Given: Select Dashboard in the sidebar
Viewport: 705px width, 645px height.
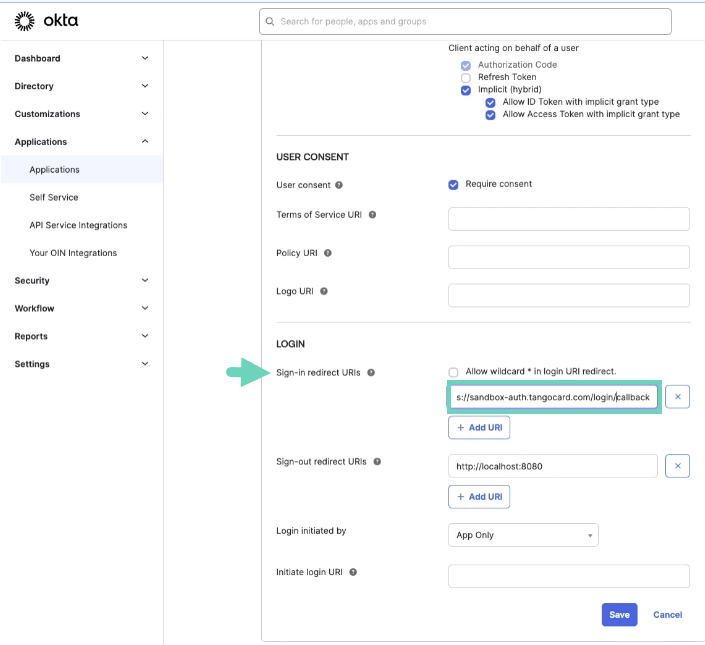Looking at the screenshot, I should click(x=37, y=58).
